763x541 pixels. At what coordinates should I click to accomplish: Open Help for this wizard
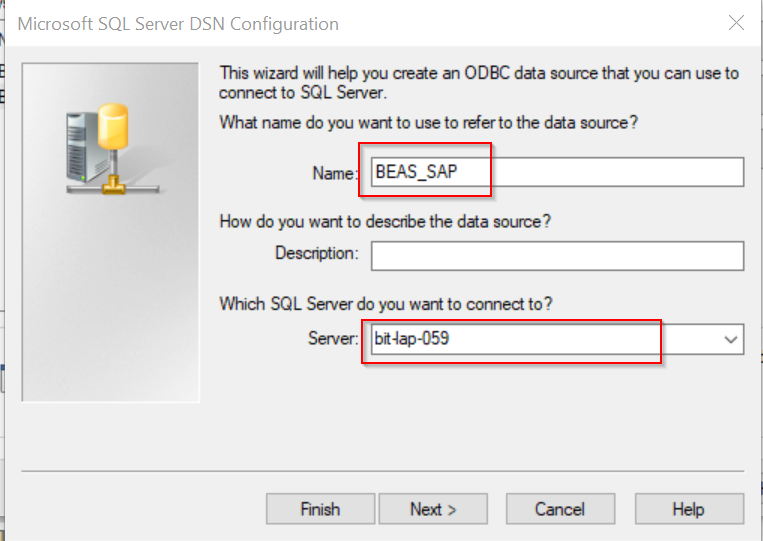point(689,509)
